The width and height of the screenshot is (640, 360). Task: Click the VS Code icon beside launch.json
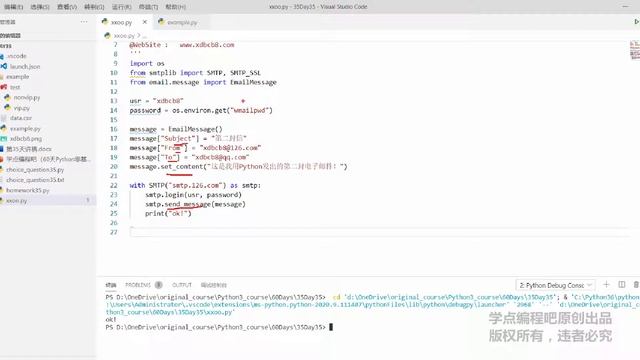click(x=3, y=66)
